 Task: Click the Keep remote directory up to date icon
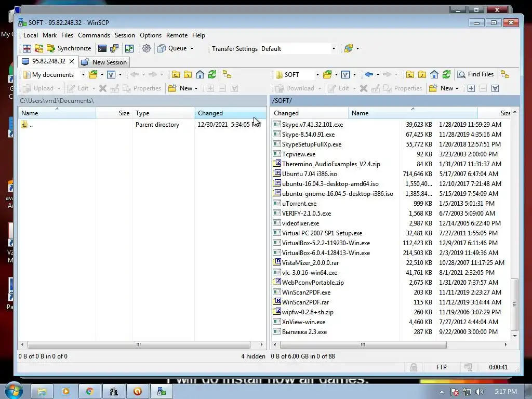(129, 48)
